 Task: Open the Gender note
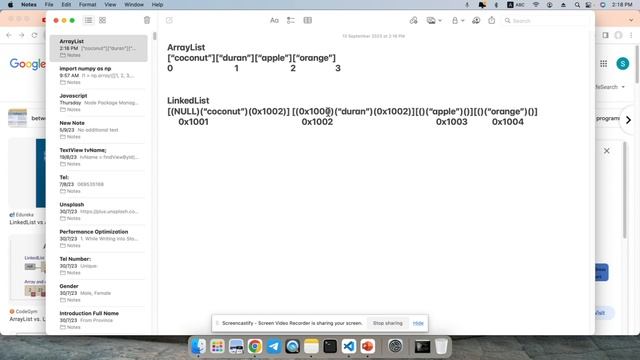(98, 293)
